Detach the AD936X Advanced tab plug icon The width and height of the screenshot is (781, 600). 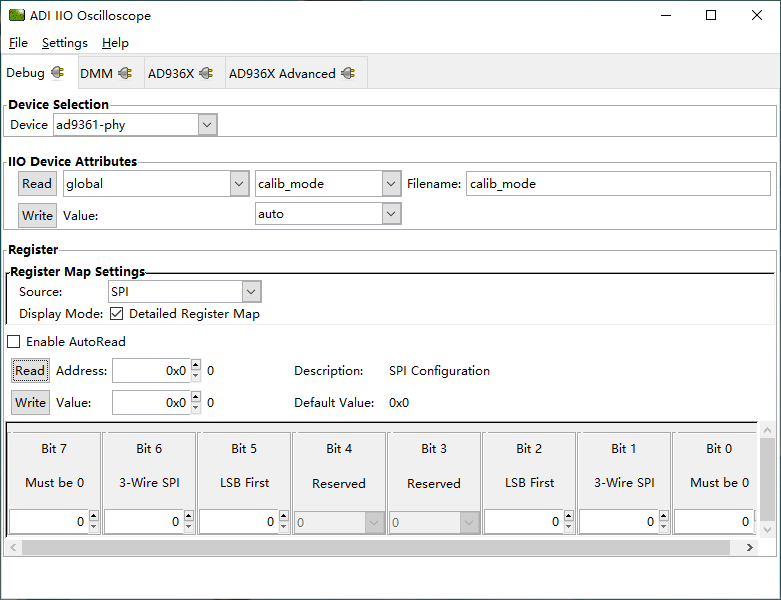coord(348,73)
